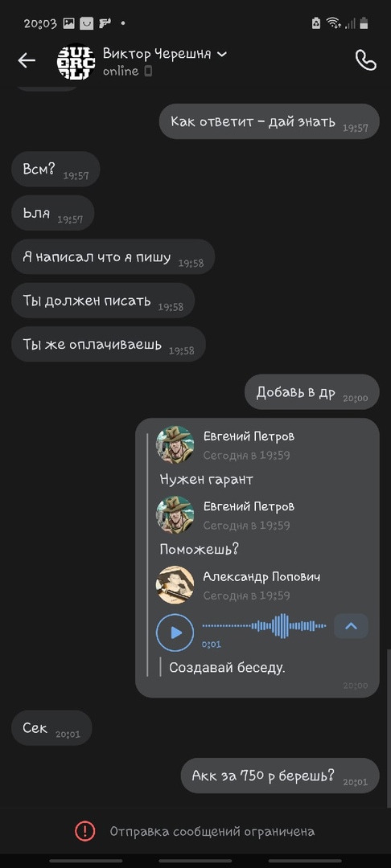Open the first Евгений Петров avatar
This screenshot has height=868, width=391.
(175, 444)
